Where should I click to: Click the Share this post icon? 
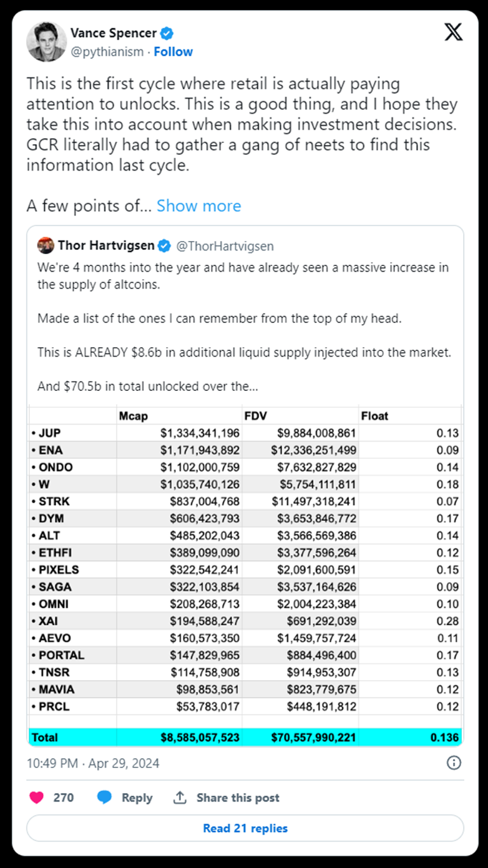(180, 797)
